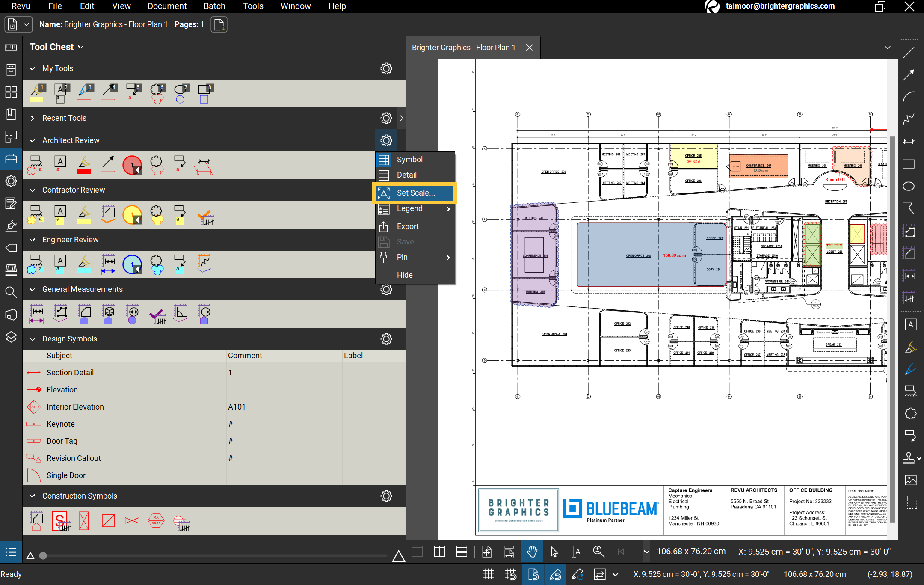Select the Interior Elevation row in Design Symbols
The height and width of the screenshot is (585, 924).
tap(75, 407)
